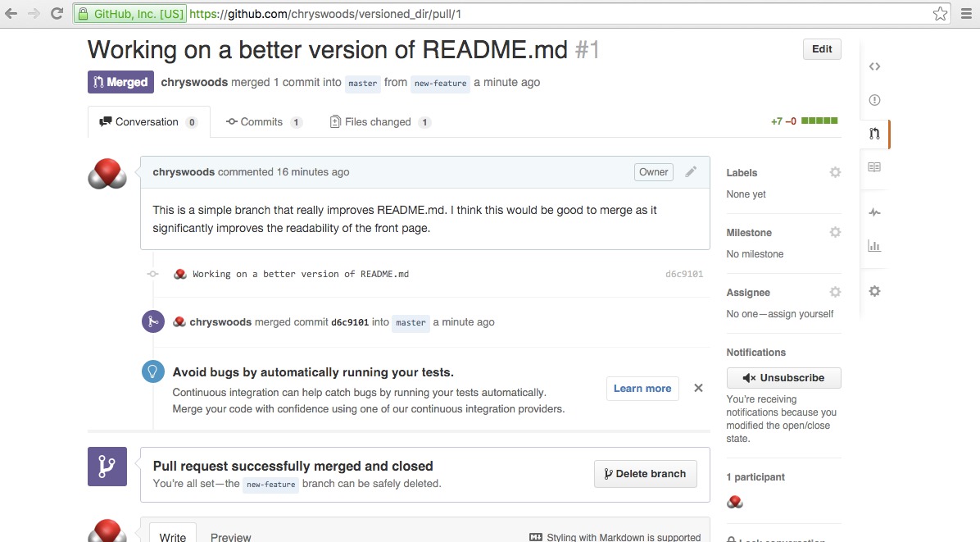
Task: Open the new-feature branch label in header
Action: click(x=440, y=83)
